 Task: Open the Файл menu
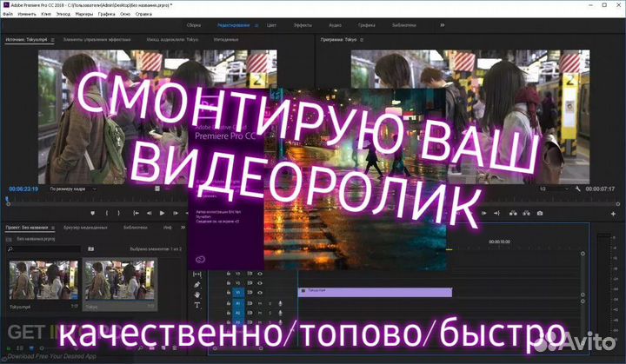pyautogui.click(x=8, y=14)
